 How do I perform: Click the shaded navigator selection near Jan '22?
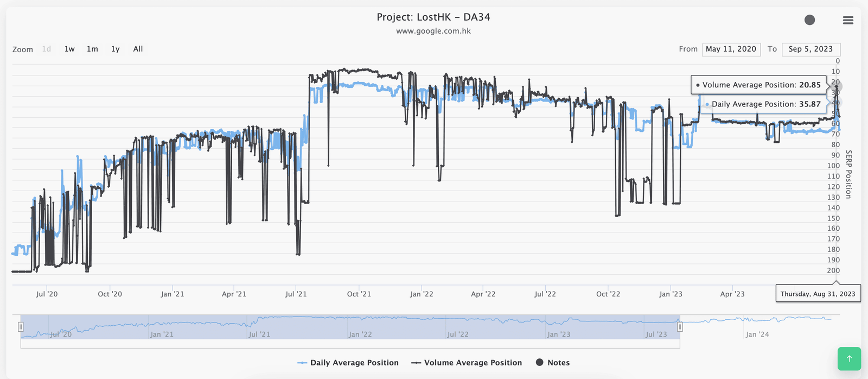coord(360,327)
